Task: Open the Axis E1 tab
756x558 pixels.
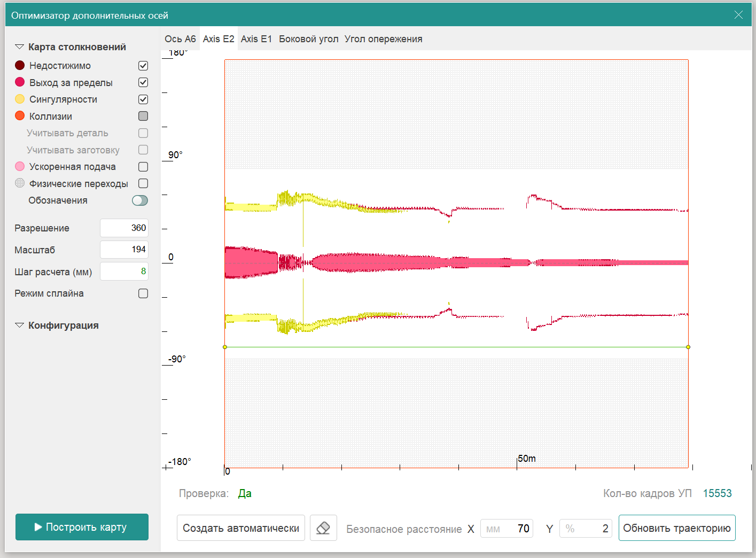Action: [256, 39]
